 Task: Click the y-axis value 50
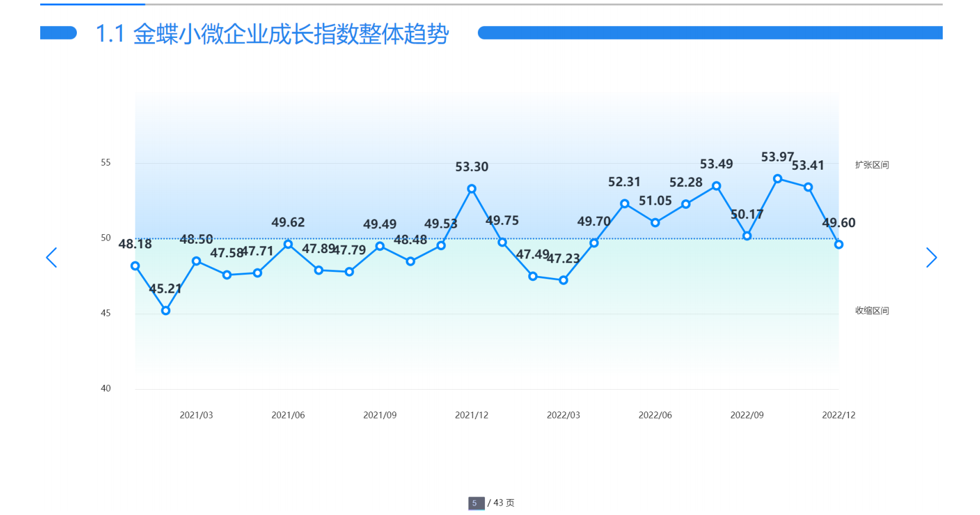105,238
